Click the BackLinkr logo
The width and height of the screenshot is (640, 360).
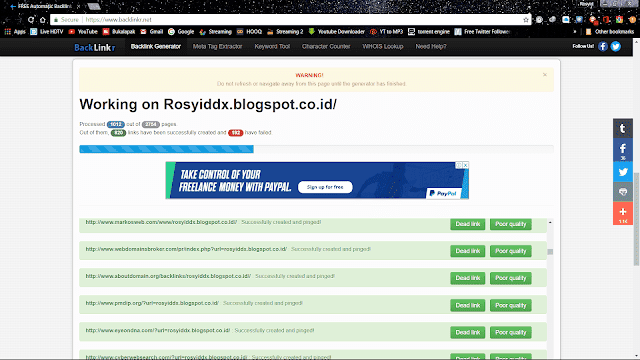coord(95,47)
